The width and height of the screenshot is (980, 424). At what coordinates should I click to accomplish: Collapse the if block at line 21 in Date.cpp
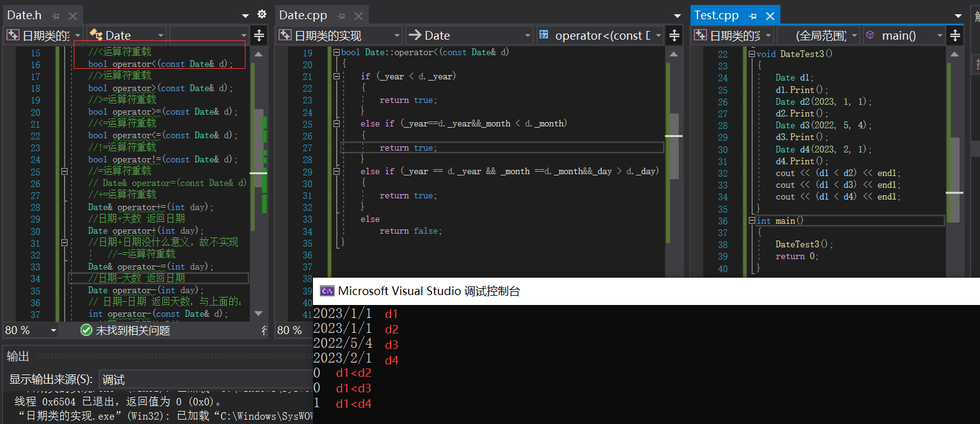click(x=337, y=76)
